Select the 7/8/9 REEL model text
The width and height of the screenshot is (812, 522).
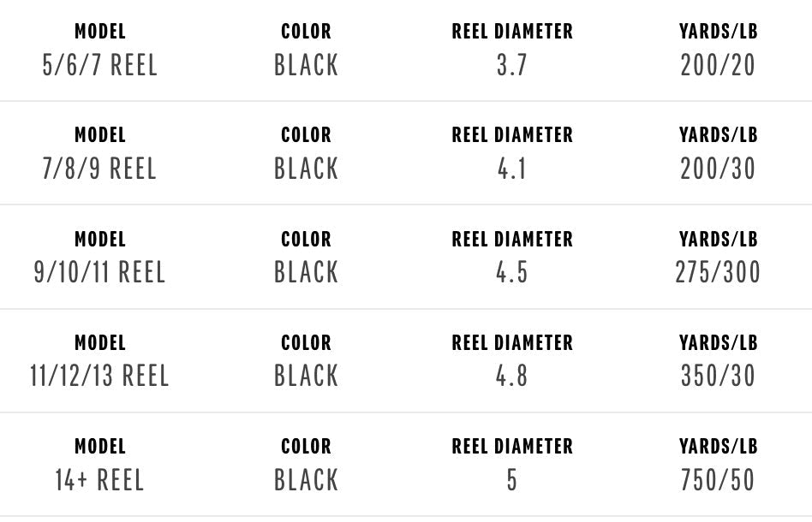point(100,169)
